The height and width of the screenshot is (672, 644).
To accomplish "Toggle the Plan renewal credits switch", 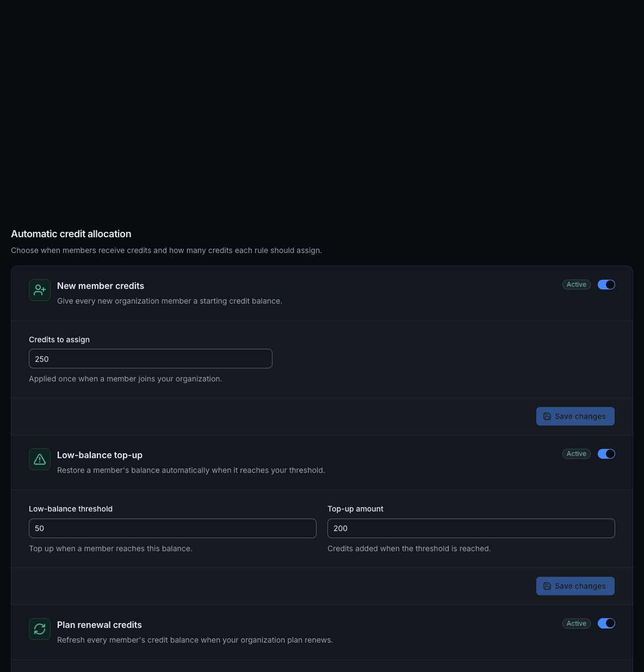I will pyautogui.click(x=606, y=624).
